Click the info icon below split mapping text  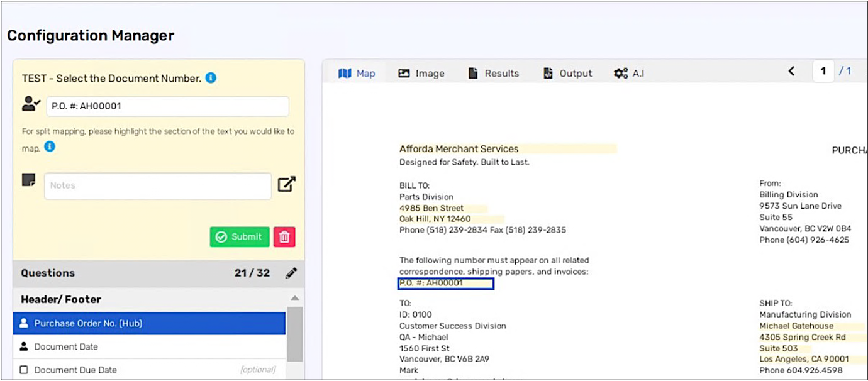coord(50,146)
